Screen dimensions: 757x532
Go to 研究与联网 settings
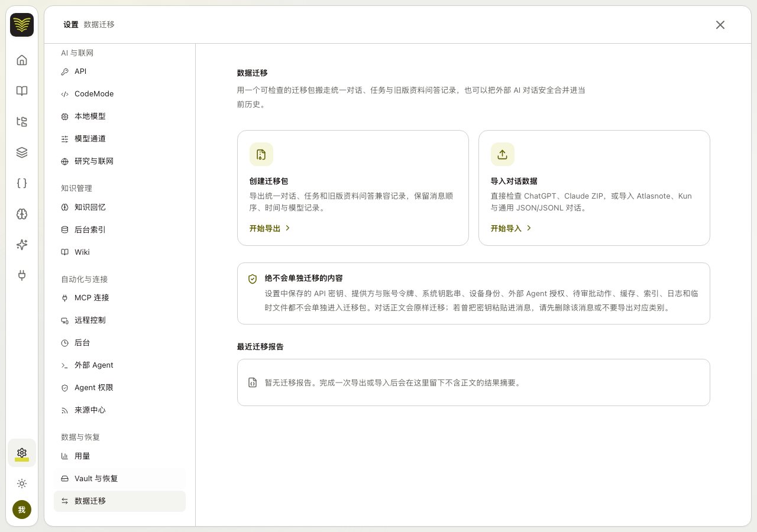coord(119,161)
